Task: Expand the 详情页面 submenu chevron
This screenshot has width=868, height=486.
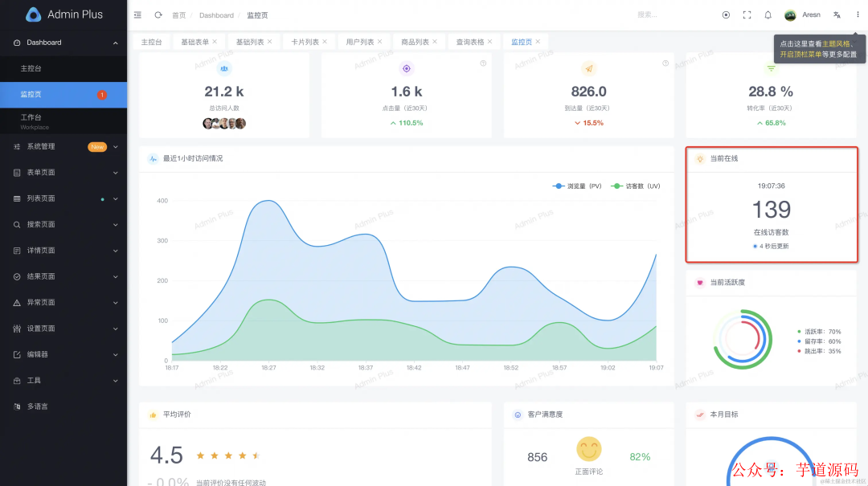Action: (x=115, y=251)
